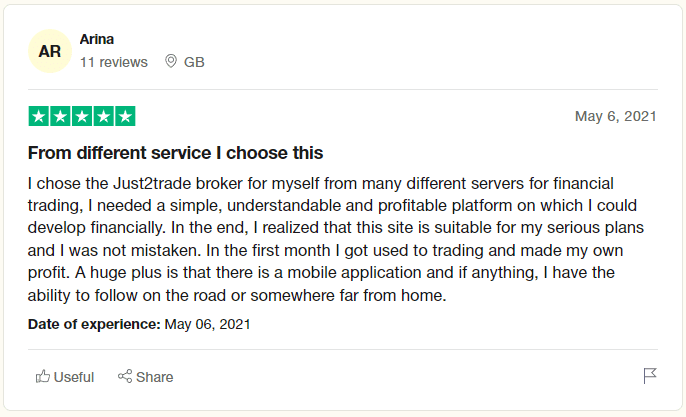Click the location pin icon near GB

171,61
